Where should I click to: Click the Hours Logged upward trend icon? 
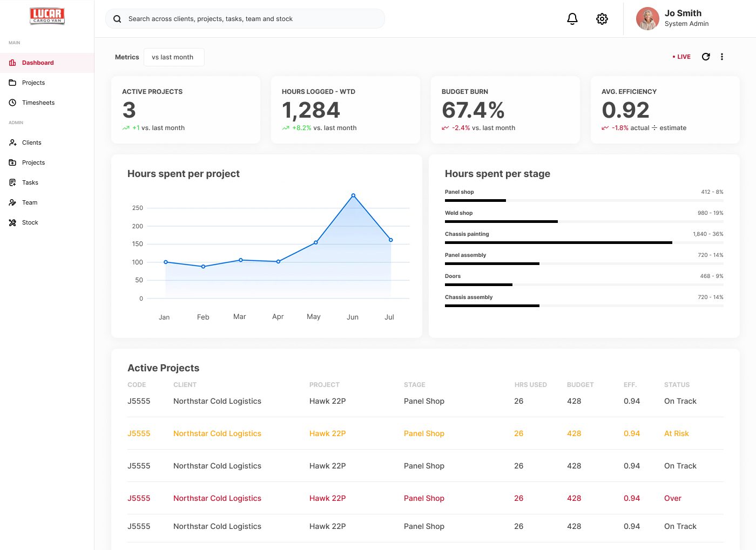pos(286,128)
